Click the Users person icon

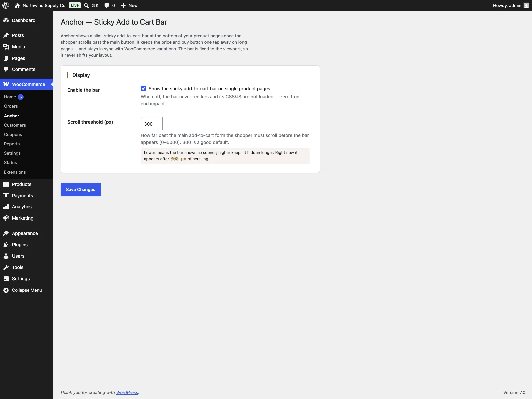(6, 256)
